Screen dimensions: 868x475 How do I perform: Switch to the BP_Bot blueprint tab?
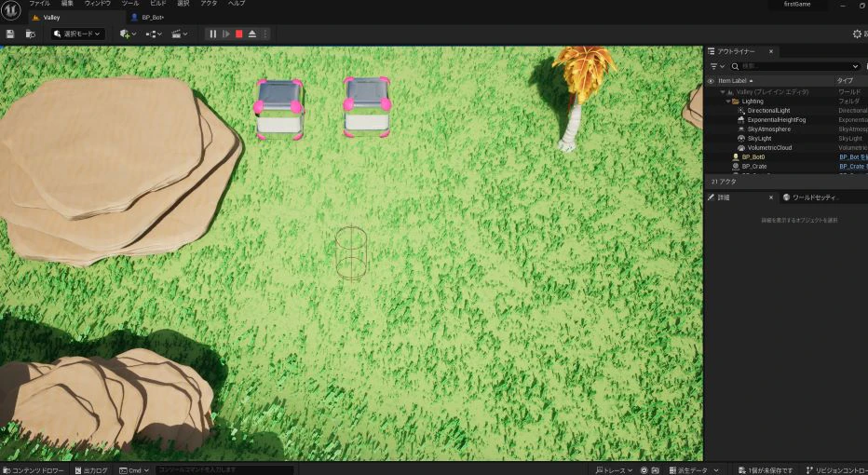click(x=153, y=17)
